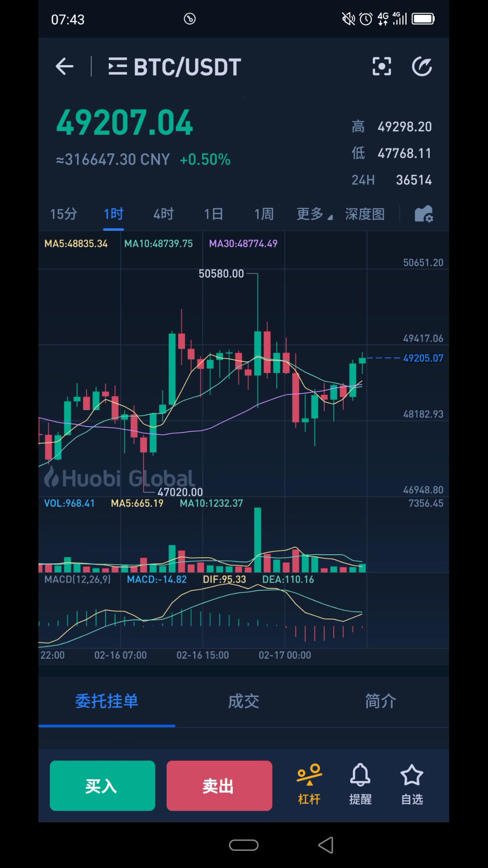The width and height of the screenshot is (488, 868).
Task: Tap the tallest green volume bar
Action: [258, 540]
